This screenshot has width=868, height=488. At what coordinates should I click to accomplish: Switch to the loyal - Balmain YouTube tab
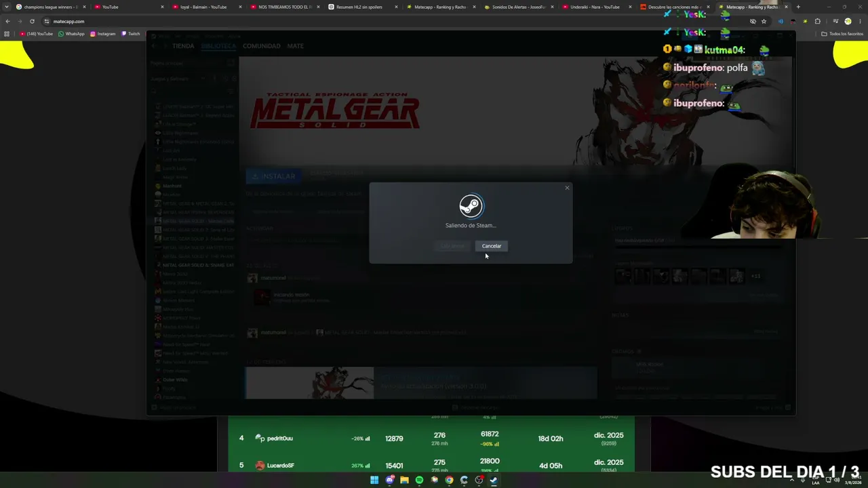(207, 7)
